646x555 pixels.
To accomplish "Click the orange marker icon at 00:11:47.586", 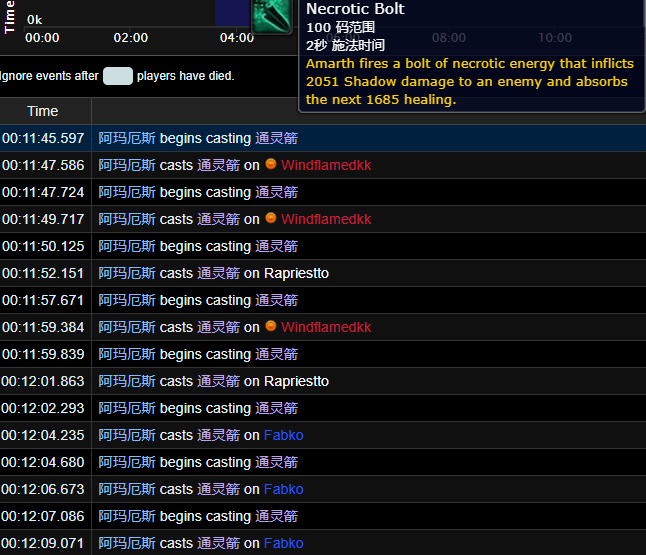I will pos(271,164).
